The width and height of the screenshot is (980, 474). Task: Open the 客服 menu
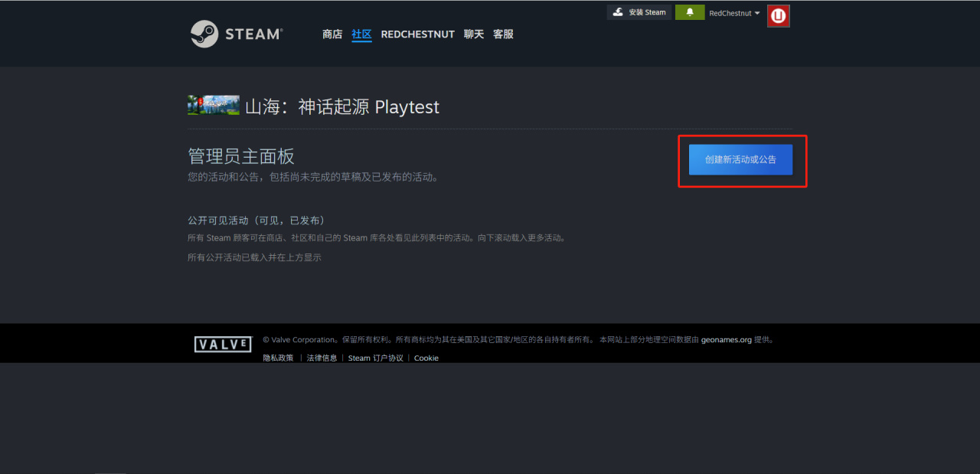click(503, 34)
